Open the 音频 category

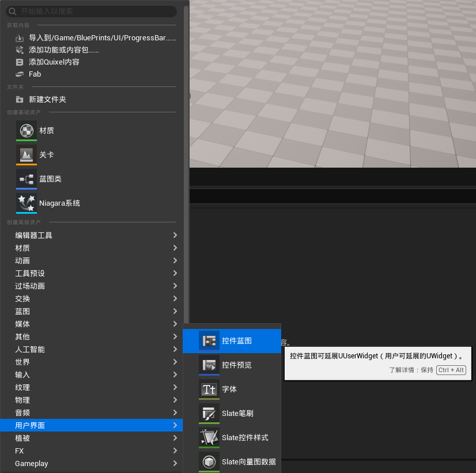(92, 413)
